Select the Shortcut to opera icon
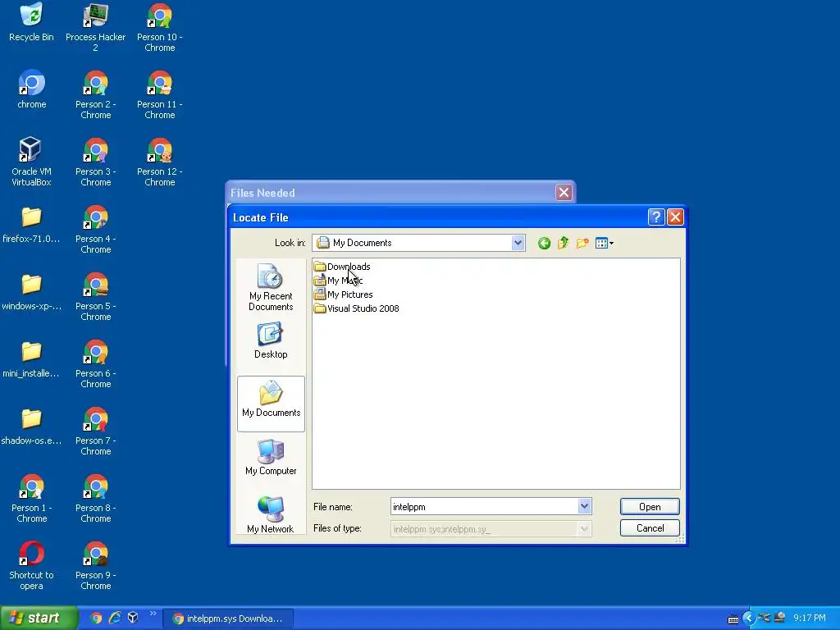The height and width of the screenshot is (630, 840). [31, 565]
